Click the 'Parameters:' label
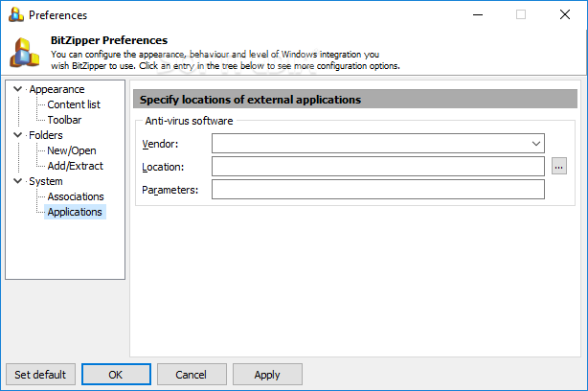The width and height of the screenshot is (588, 391). (170, 190)
